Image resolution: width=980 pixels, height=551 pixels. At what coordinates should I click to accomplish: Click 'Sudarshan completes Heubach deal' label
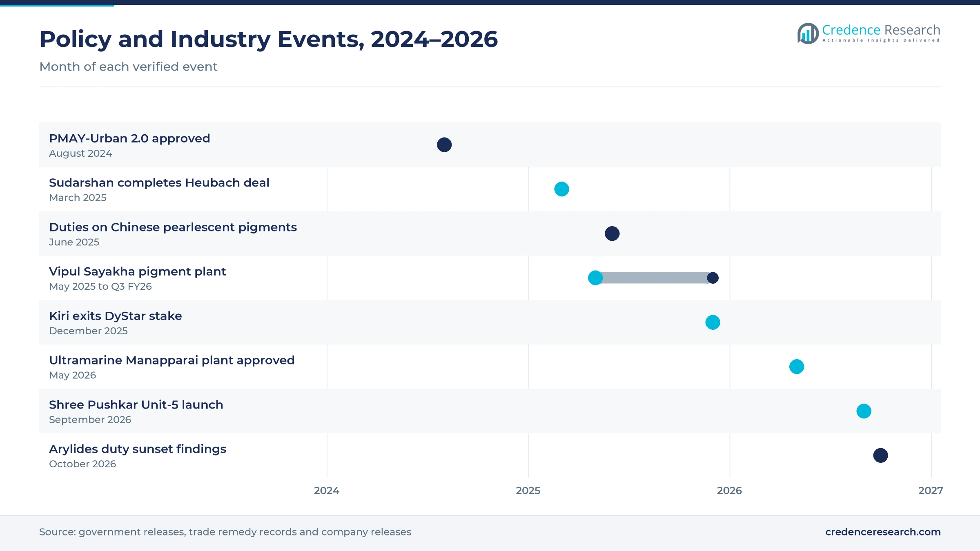(x=159, y=182)
